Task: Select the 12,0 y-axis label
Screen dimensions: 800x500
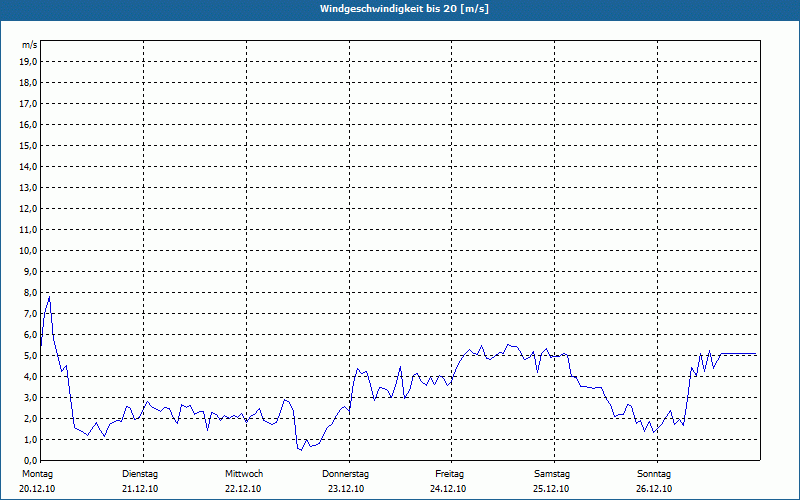Action: pyautogui.click(x=28, y=209)
